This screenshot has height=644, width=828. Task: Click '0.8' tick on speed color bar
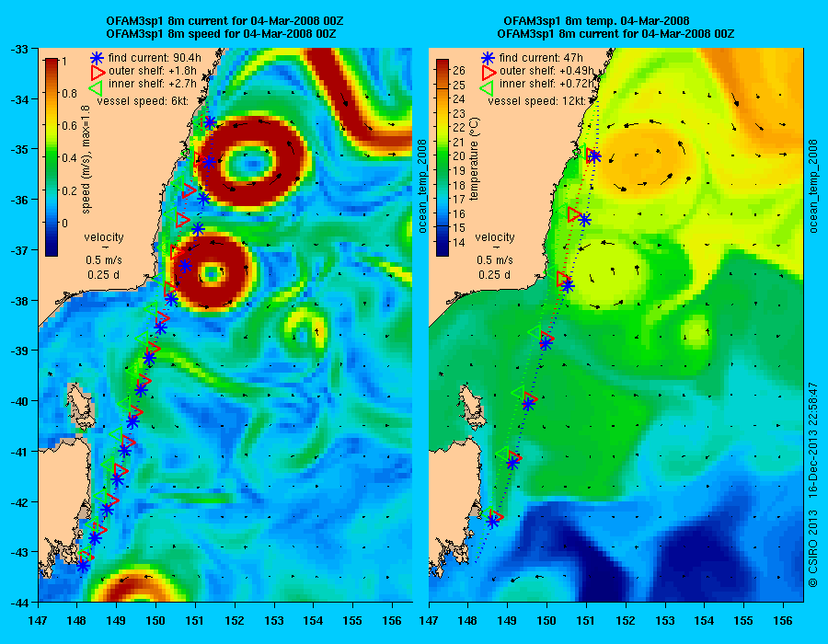(69, 94)
